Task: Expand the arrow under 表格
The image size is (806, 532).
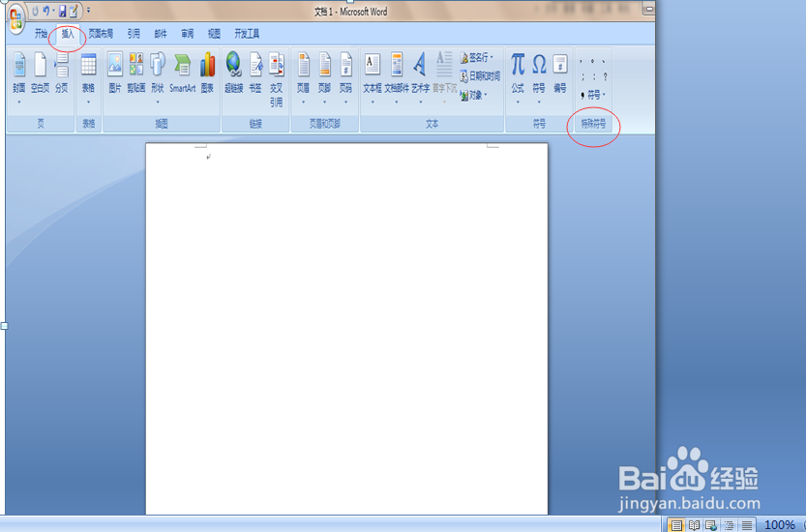Action: point(88,103)
